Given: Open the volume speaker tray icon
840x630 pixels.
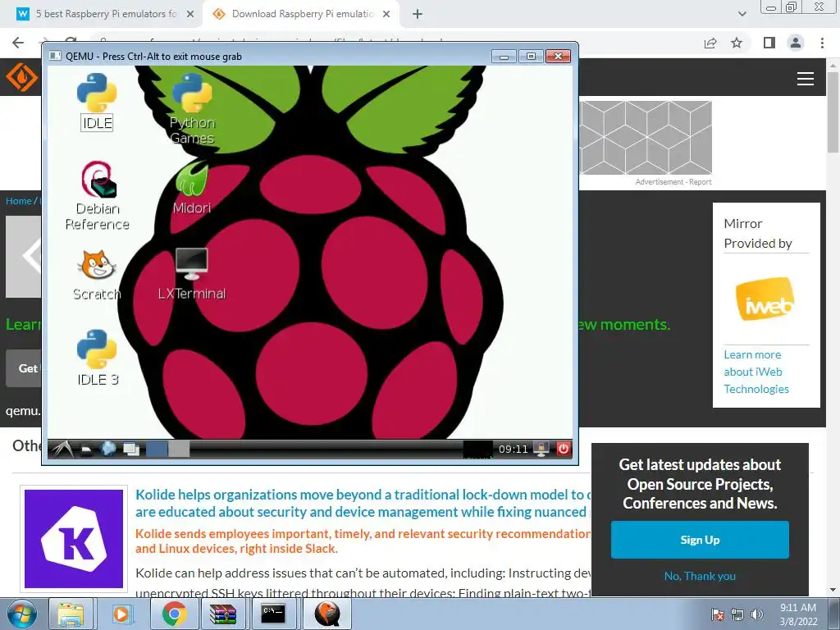Looking at the screenshot, I should [757, 614].
